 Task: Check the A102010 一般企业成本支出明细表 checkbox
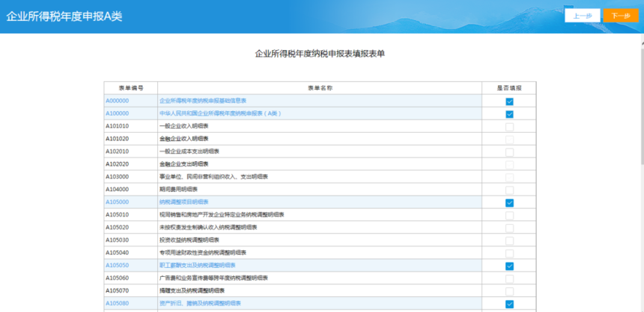click(x=509, y=152)
